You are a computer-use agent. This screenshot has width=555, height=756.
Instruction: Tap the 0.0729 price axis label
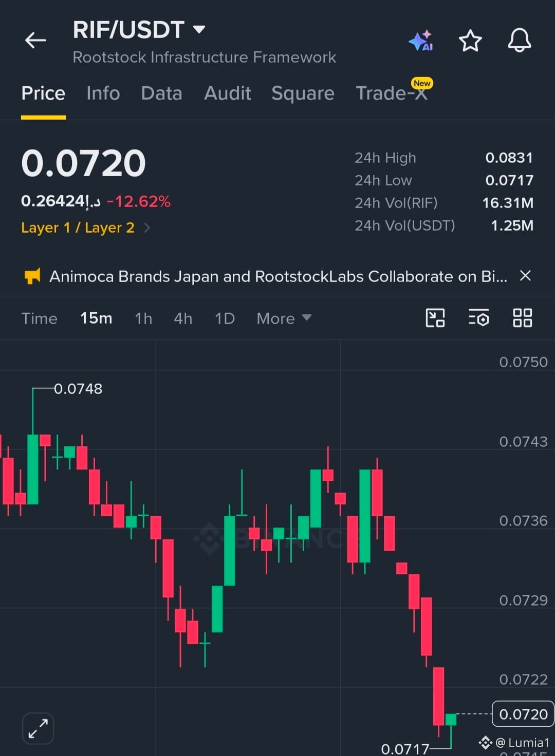pos(523,600)
